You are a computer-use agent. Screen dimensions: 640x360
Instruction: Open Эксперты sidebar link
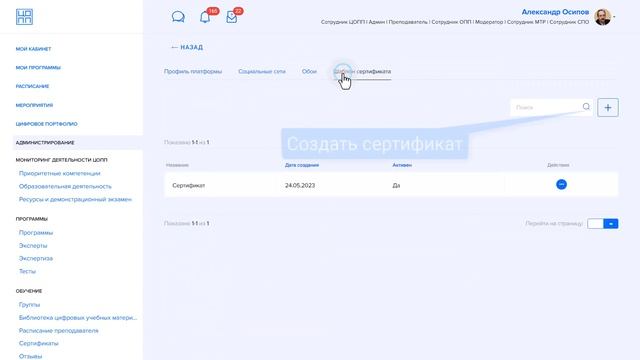point(33,246)
